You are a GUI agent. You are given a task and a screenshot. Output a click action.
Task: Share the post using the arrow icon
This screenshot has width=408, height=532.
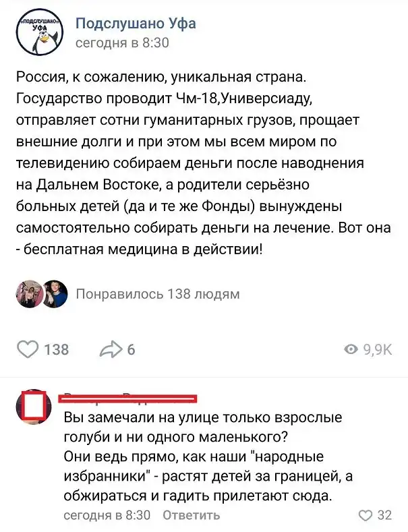click(x=109, y=349)
